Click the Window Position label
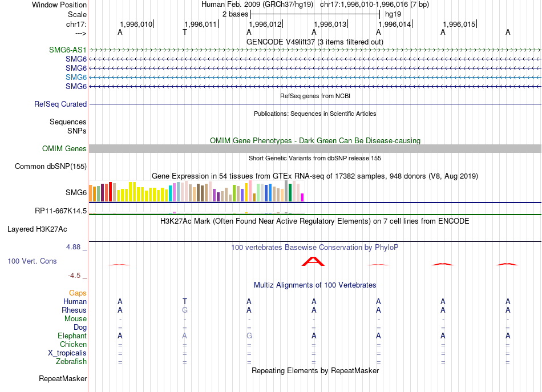The height and width of the screenshot is (392, 542). coord(59,5)
